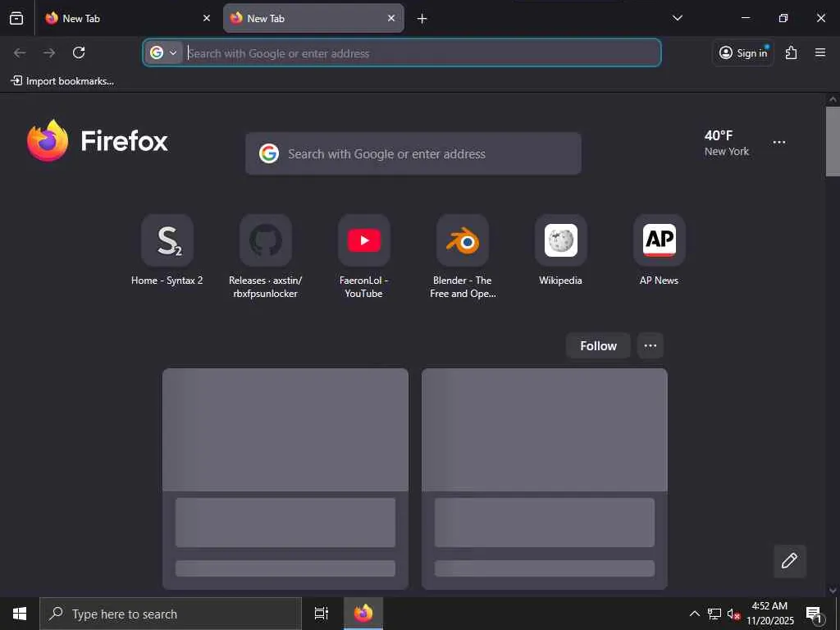Screen dimensions: 840x630
Task: Click the muted volume tray icon
Action: (x=733, y=614)
